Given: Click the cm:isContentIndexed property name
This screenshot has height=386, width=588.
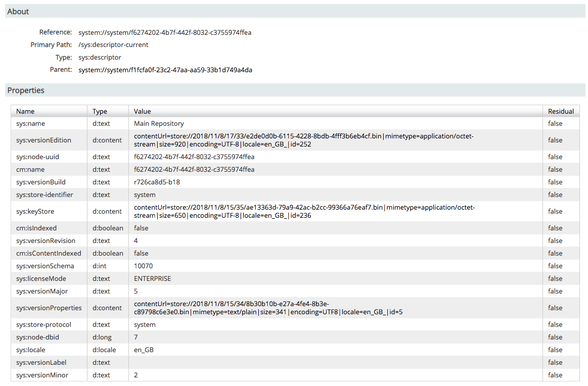Looking at the screenshot, I should tap(49, 253).
